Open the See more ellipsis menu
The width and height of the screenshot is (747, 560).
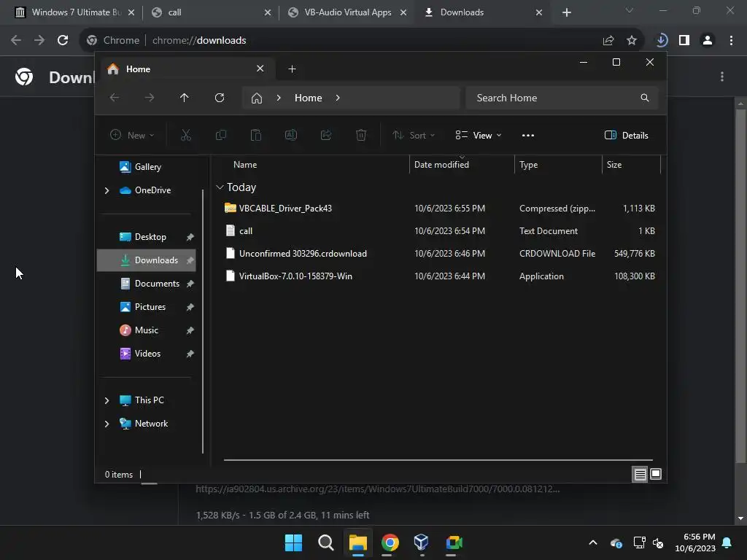pos(528,135)
